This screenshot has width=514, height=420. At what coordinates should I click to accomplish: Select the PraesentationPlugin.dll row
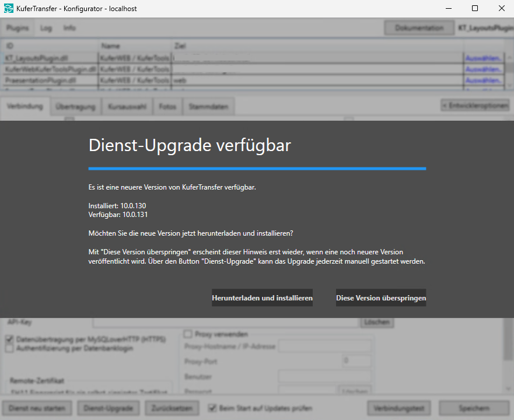[x=253, y=80]
